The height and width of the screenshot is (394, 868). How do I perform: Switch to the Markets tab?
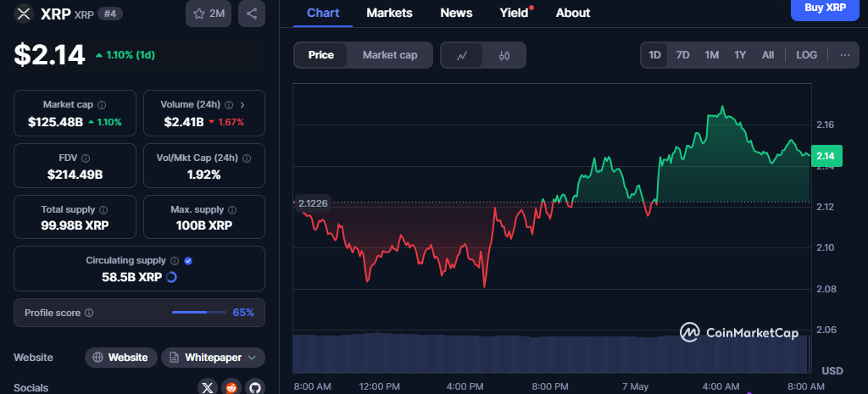pos(389,13)
